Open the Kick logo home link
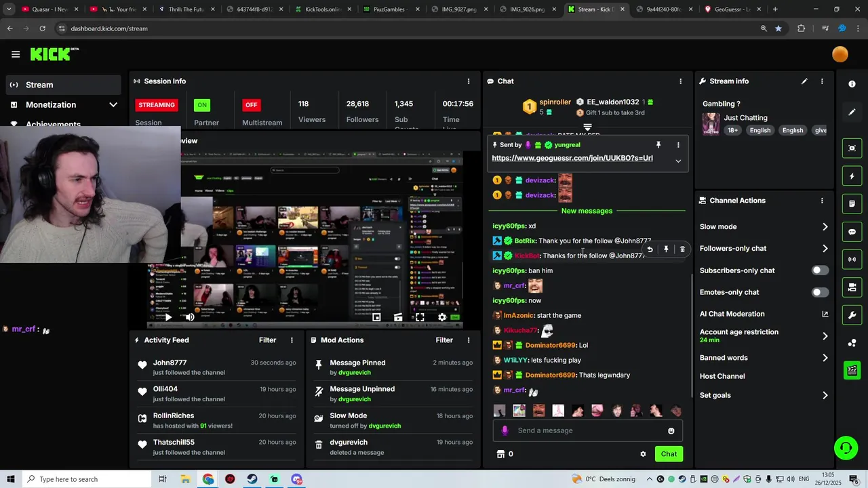The image size is (868, 488). 54,54
